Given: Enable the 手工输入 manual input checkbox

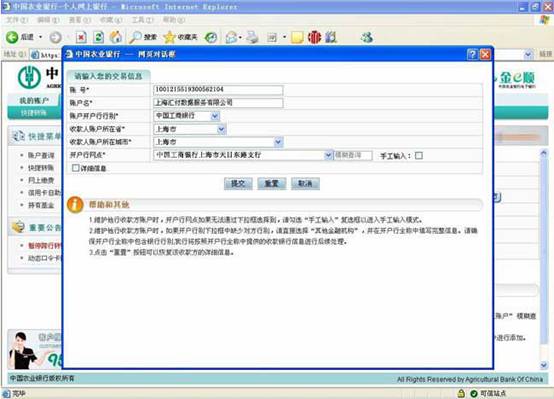Looking at the screenshot, I should (x=419, y=156).
